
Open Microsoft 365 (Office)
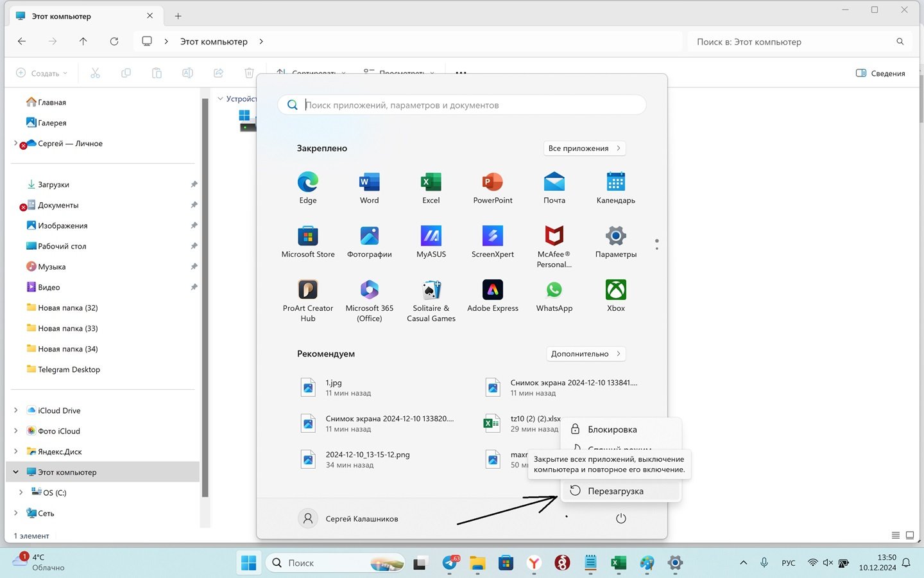(370, 301)
